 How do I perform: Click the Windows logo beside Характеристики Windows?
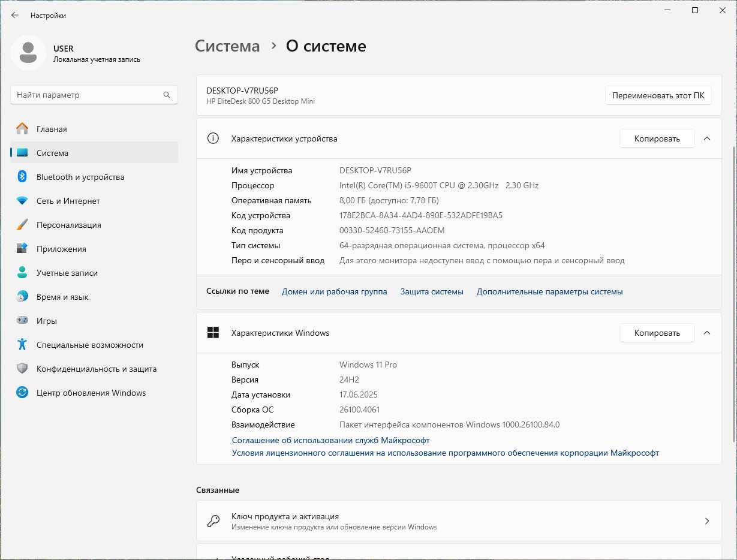(213, 333)
